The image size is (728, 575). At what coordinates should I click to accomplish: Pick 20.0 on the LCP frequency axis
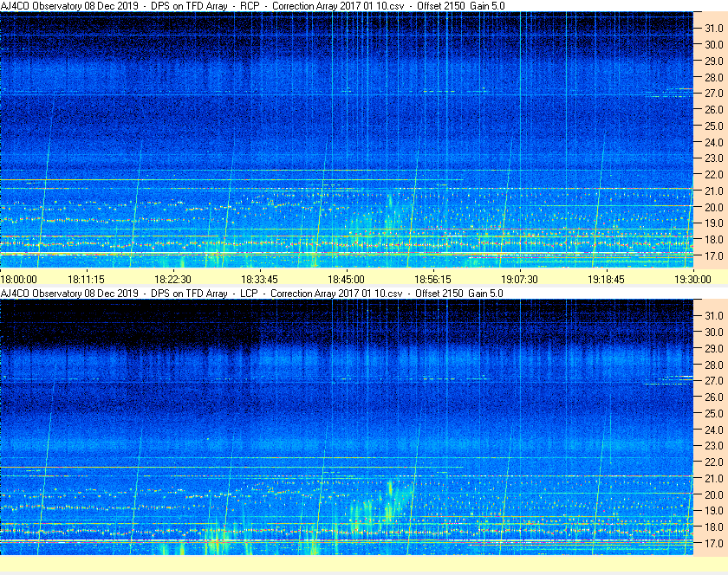click(x=714, y=494)
